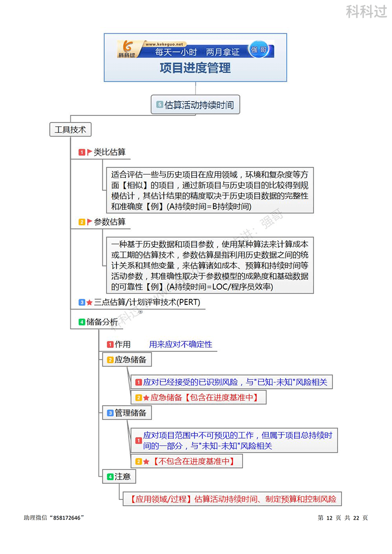Image resolution: width=392 pixels, height=554 pixels.
Task: Select the 类比估算 topic
Action: point(110,152)
